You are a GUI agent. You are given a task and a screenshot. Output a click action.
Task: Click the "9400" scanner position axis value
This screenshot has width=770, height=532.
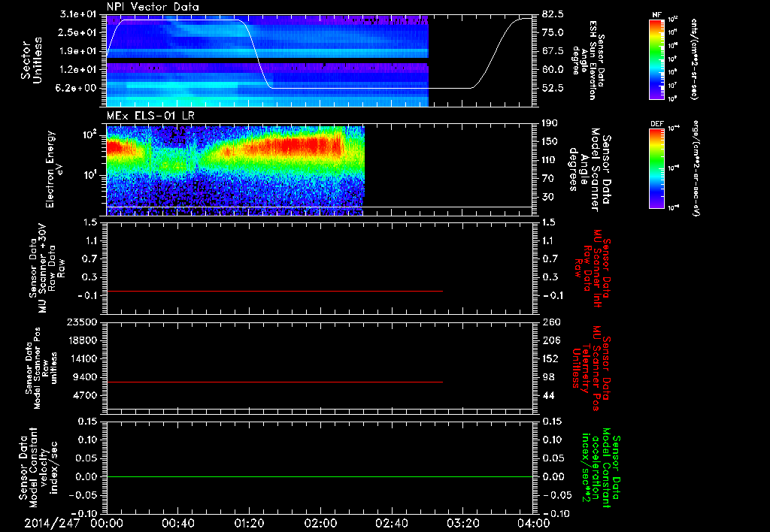click(x=84, y=377)
